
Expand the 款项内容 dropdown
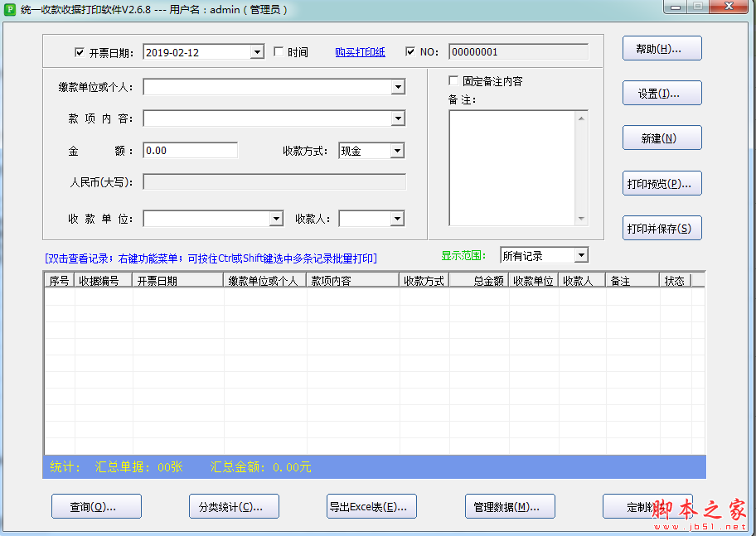coord(398,118)
